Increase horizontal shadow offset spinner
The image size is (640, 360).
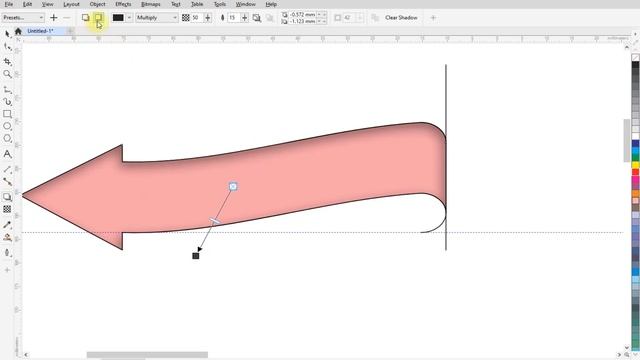point(319,14)
